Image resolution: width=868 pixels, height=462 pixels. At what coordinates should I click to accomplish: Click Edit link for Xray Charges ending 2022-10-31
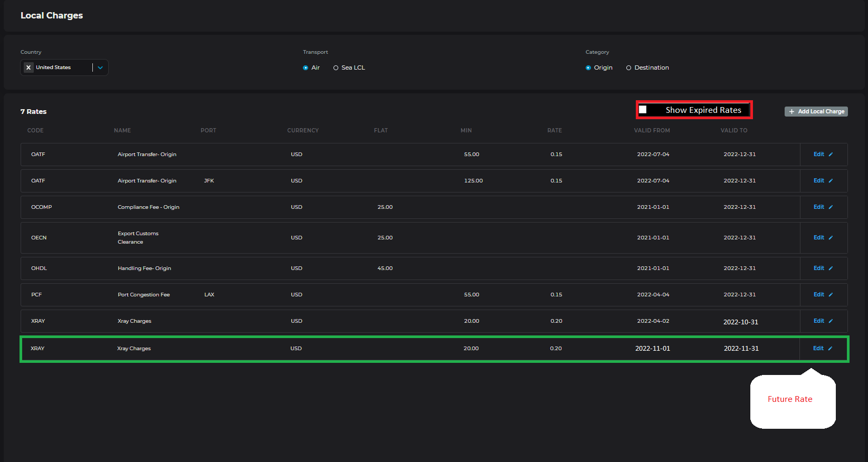[818, 321]
